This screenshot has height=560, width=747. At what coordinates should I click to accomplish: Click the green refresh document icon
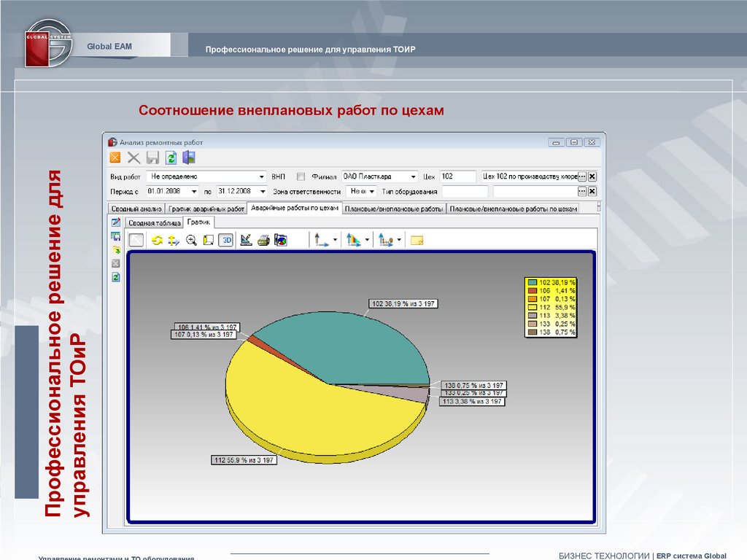coord(171,157)
